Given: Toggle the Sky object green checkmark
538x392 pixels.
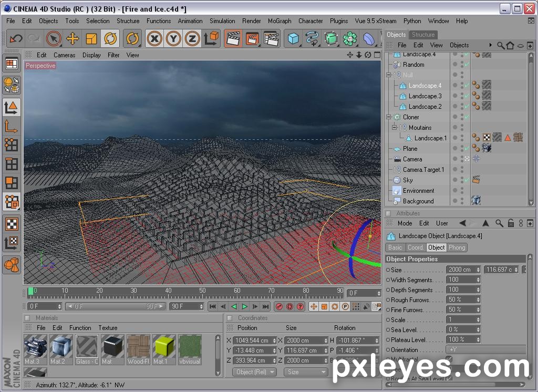Looking at the screenshot, I should coord(467,180).
